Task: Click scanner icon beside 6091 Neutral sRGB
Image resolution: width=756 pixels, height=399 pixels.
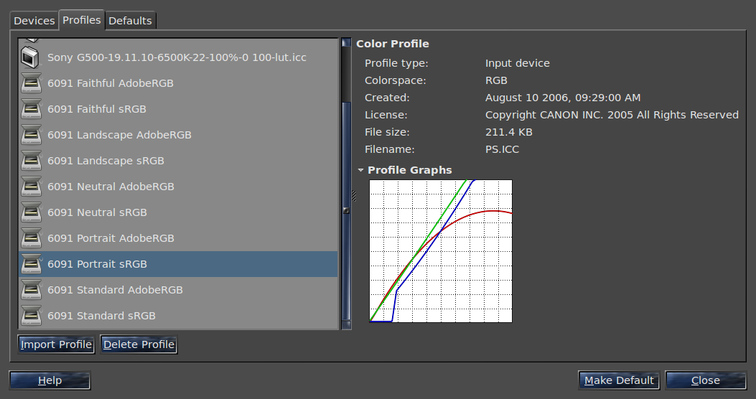Action: tap(31, 213)
